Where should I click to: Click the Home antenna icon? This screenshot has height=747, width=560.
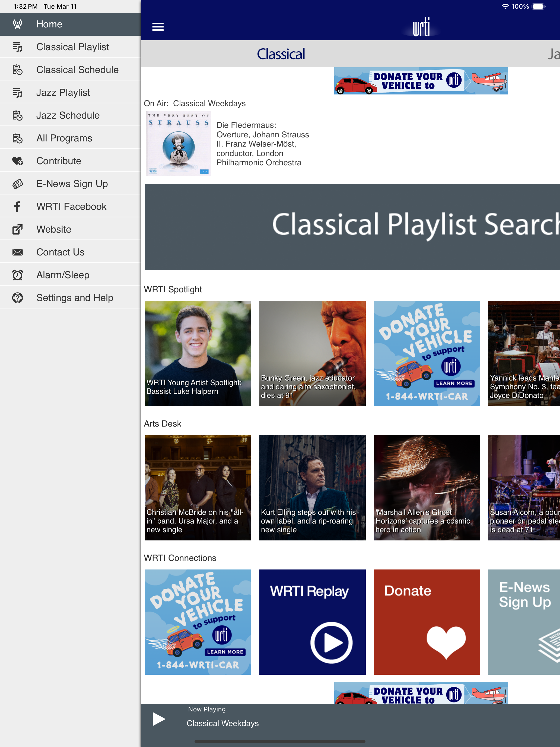18,24
